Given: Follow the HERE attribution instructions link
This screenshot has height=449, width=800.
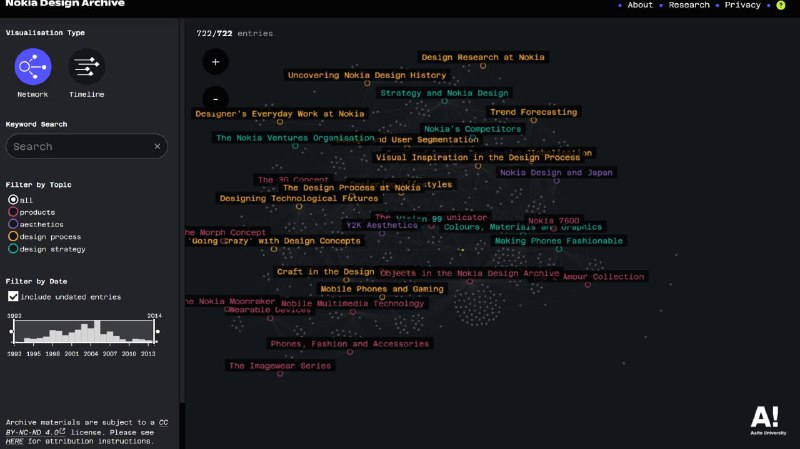Looking at the screenshot, I should click(x=14, y=441).
